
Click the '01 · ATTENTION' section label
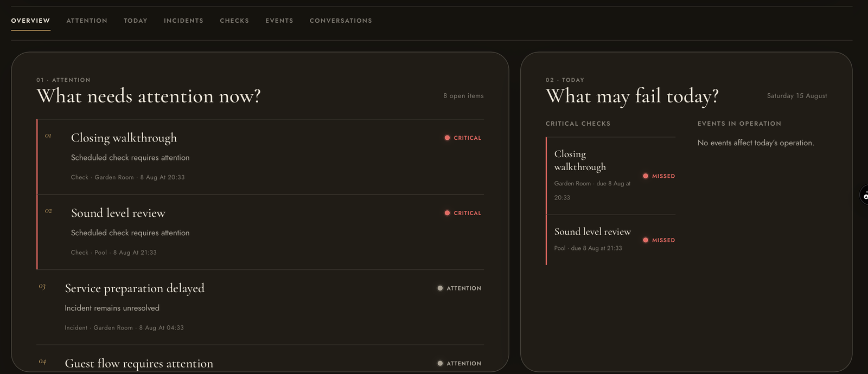[63, 80]
